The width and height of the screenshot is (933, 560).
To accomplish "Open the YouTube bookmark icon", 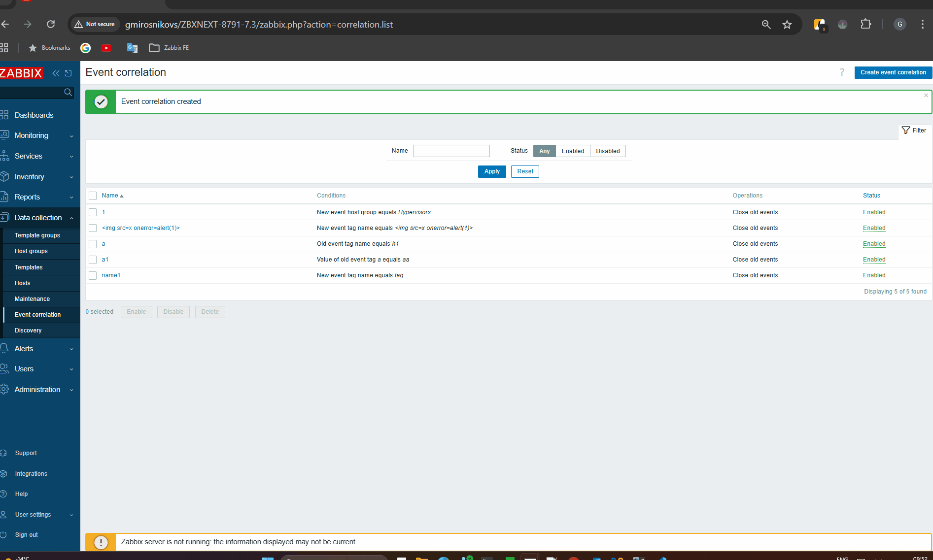I will click(x=106, y=48).
